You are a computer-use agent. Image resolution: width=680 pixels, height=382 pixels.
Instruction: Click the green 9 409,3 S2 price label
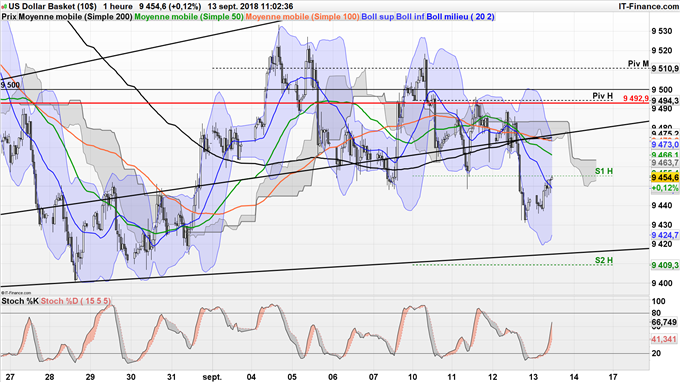coord(665,265)
